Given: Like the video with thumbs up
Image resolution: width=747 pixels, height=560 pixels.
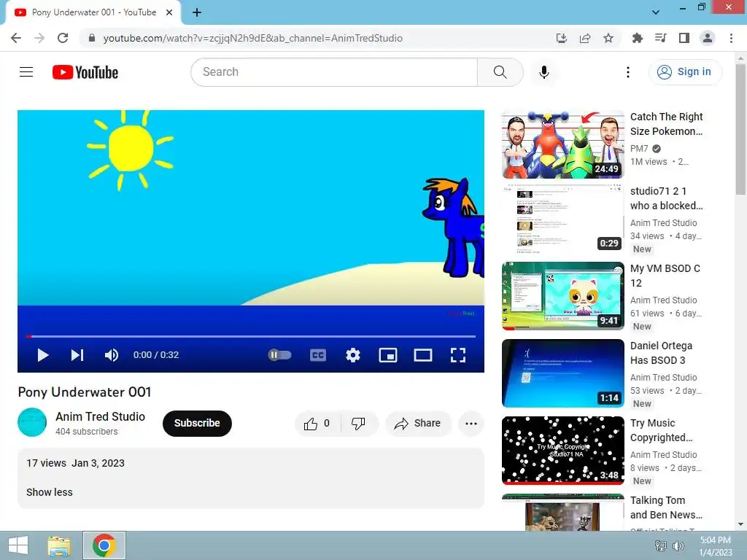Looking at the screenshot, I should 317,424.
